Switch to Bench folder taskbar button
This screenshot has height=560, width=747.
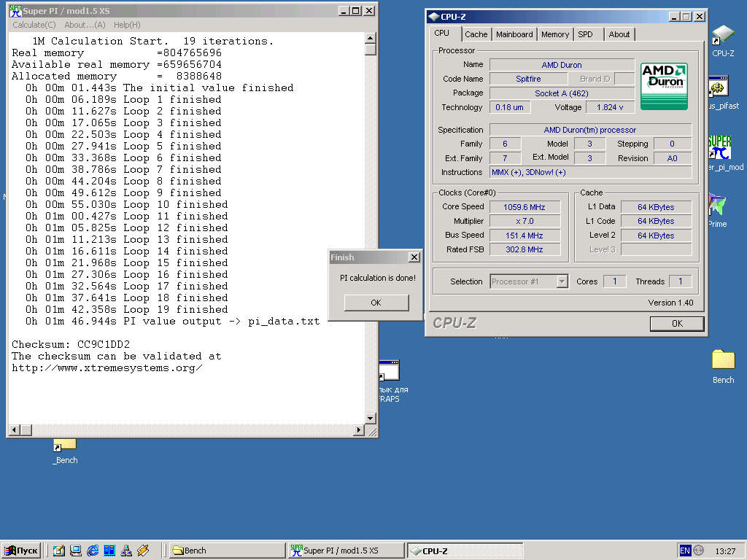click(226, 551)
